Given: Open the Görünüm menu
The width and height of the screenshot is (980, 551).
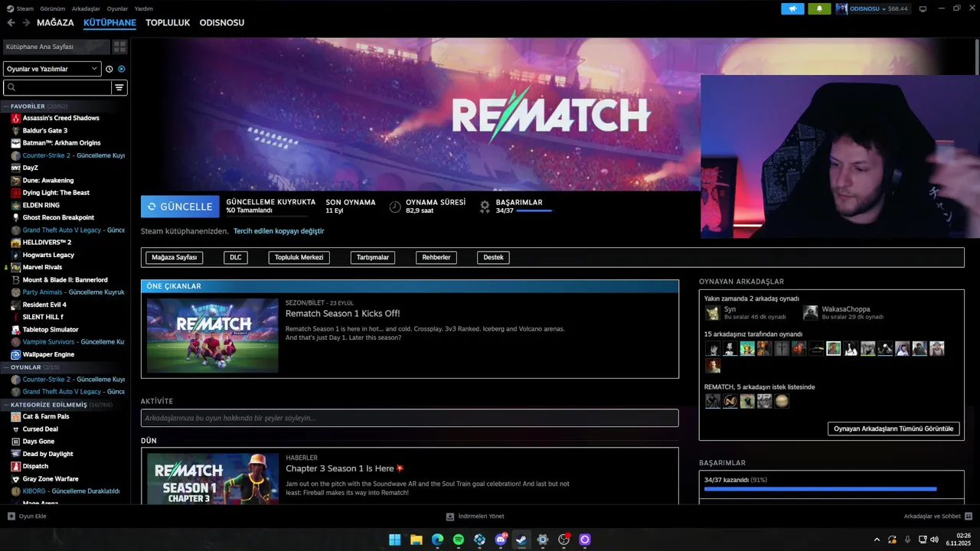Looking at the screenshot, I should tap(53, 8).
